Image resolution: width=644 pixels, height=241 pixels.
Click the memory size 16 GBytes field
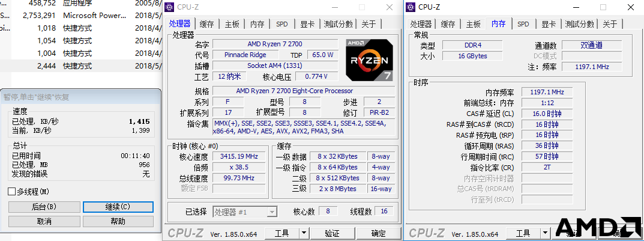(472, 56)
